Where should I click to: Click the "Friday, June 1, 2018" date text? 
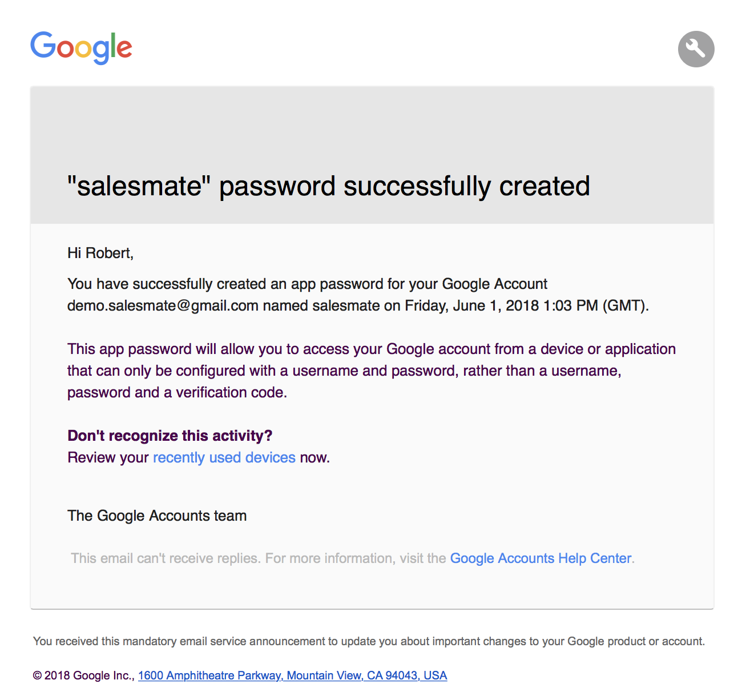[x=471, y=306]
